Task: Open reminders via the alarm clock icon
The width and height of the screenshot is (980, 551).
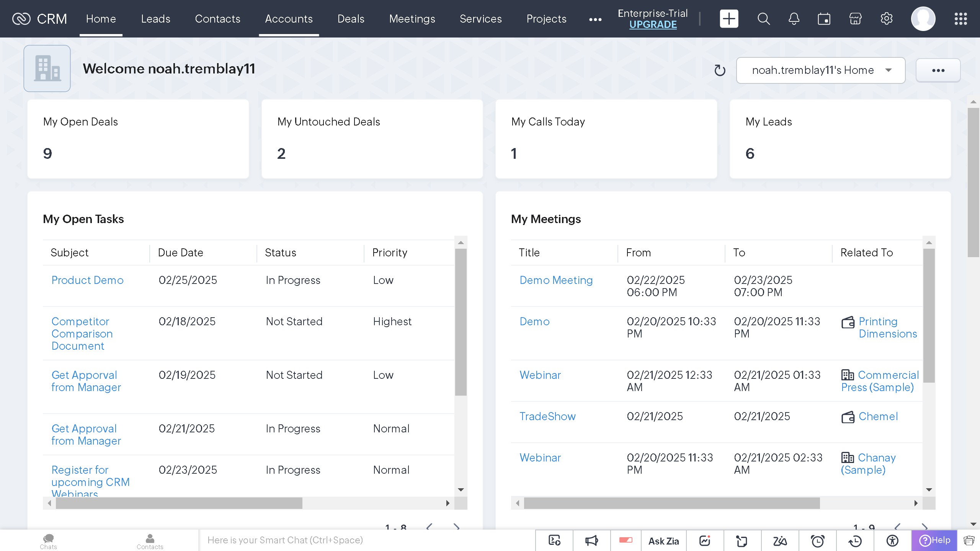Action: pyautogui.click(x=817, y=541)
